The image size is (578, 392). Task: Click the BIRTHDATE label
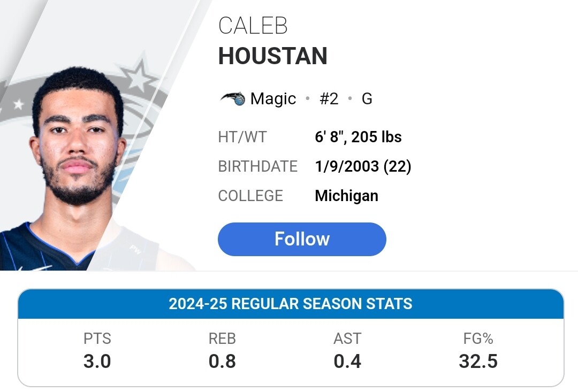257,166
